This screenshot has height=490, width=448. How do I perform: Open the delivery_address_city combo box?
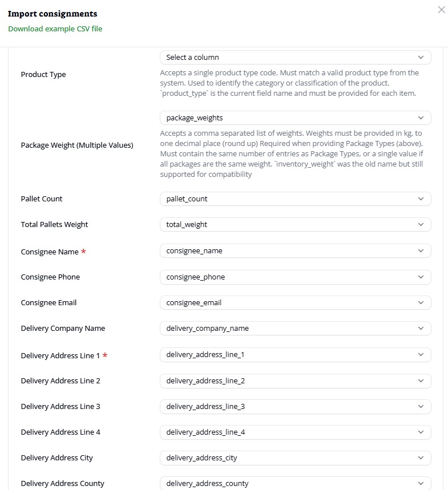(295, 458)
